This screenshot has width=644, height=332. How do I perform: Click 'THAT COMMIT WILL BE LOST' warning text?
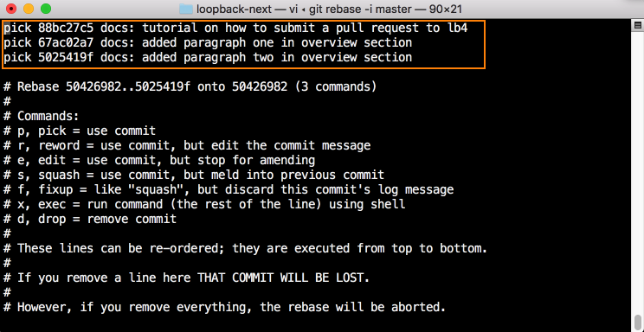coord(284,278)
